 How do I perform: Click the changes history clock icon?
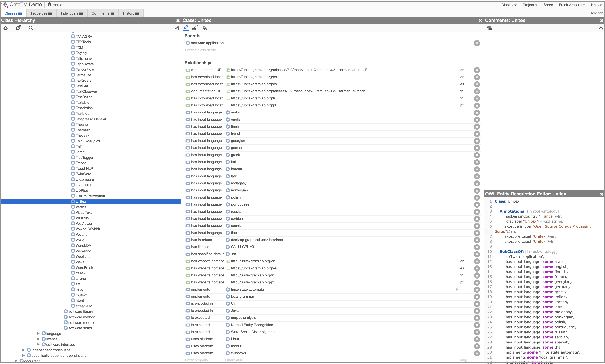tap(205, 28)
